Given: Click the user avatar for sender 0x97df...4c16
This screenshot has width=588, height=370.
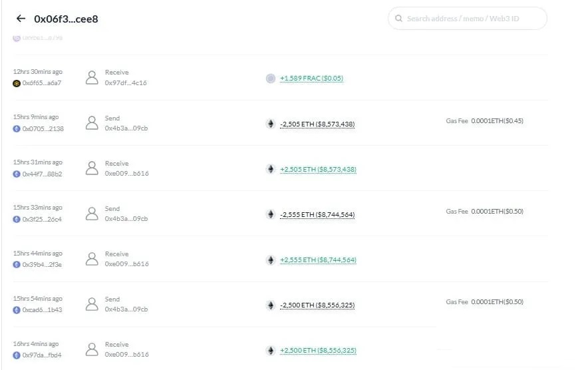Looking at the screenshot, I should pos(92,77).
